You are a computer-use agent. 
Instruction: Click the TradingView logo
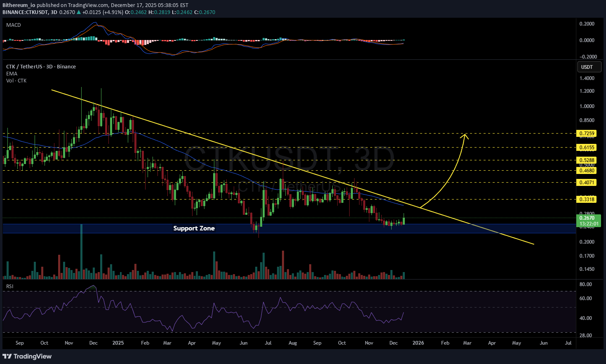pyautogui.click(x=27, y=356)
